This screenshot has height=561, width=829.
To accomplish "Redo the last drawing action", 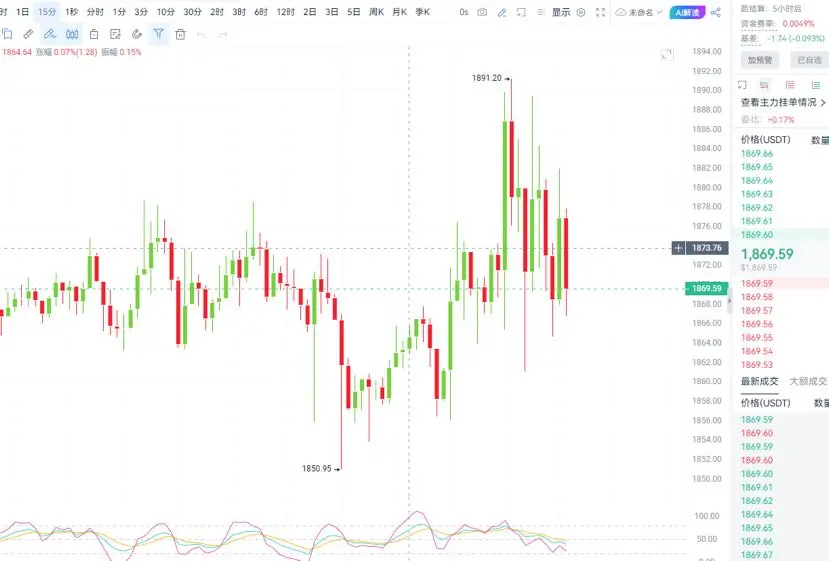I will pyautogui.click(x=223, y=35).
